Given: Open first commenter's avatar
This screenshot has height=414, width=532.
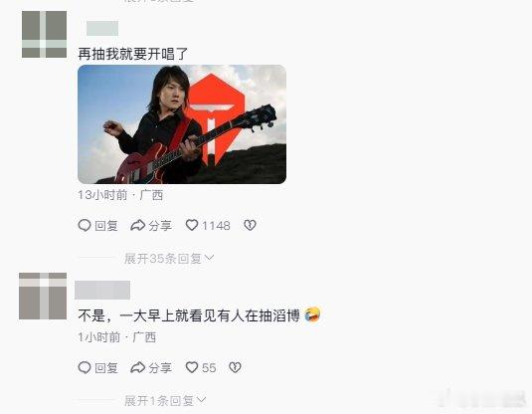Looking at the screenshot, I should 44,34.
